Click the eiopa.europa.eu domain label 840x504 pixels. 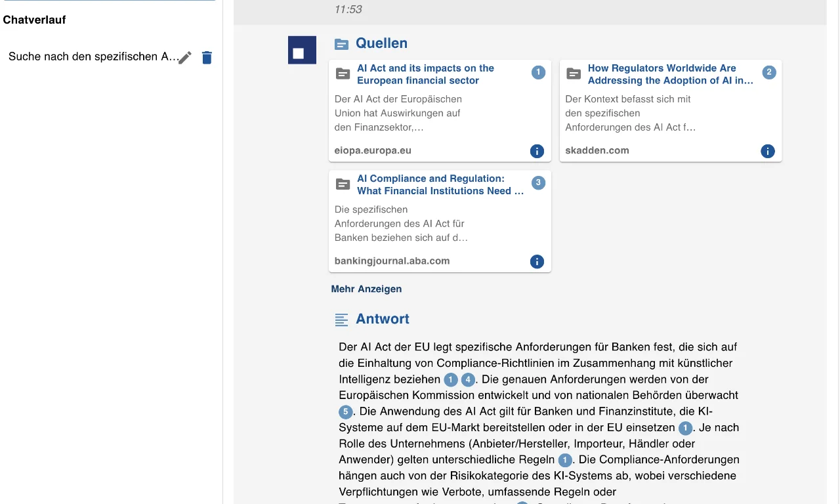coord(372,150)
